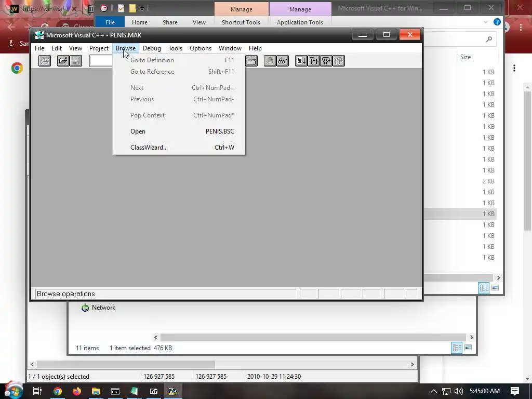Screen dimensions: 532x399
Task: Click the 2 KB size cell in file list
Action: [x=488, y=181]
